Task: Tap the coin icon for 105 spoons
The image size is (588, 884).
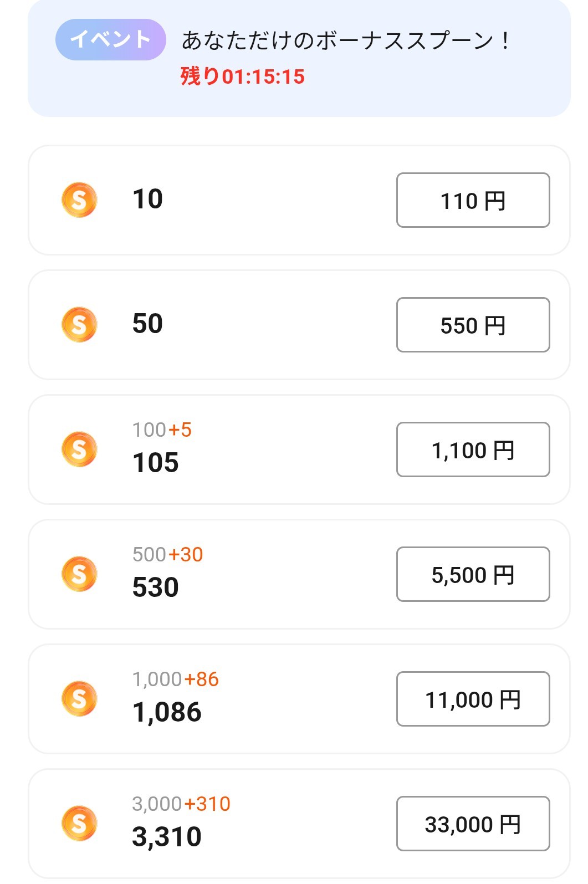Action: pyautogui.click(x=79, y=449)
